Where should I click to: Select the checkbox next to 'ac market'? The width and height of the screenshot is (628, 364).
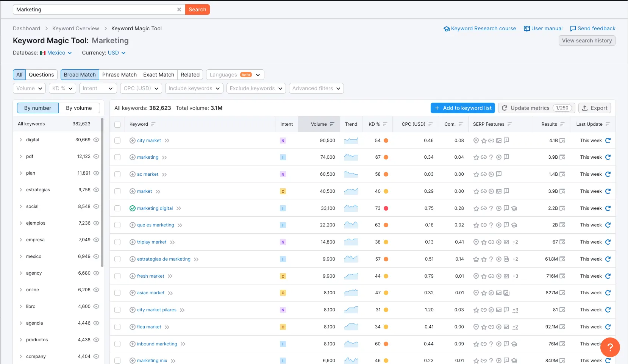pyautogui.click(x=117, y=174)
